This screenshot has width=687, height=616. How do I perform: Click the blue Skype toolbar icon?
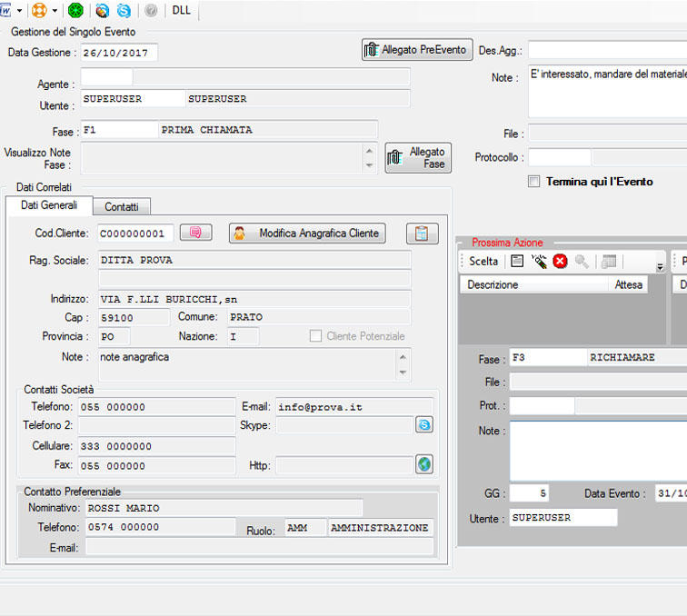point(124,11)
